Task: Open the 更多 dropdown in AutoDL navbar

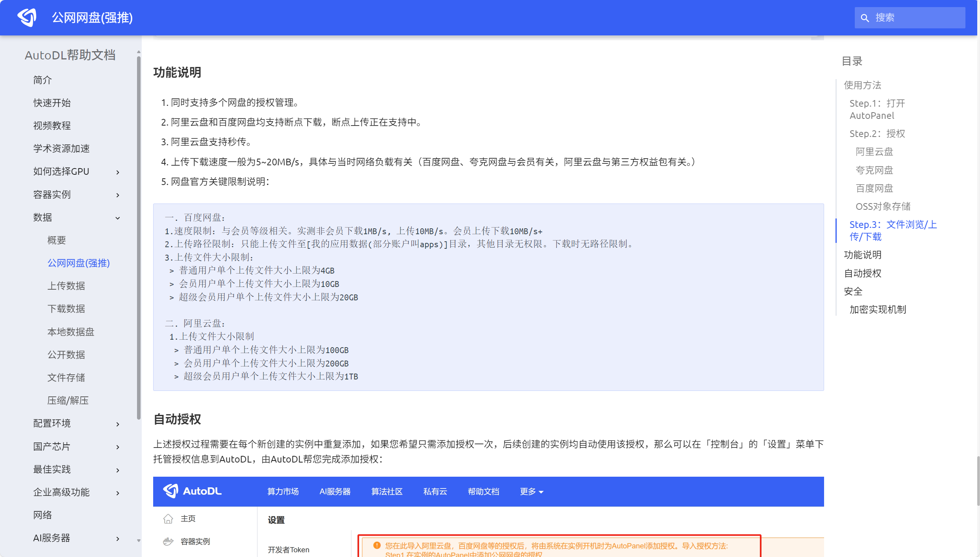Action: click(x=531, y=491)
